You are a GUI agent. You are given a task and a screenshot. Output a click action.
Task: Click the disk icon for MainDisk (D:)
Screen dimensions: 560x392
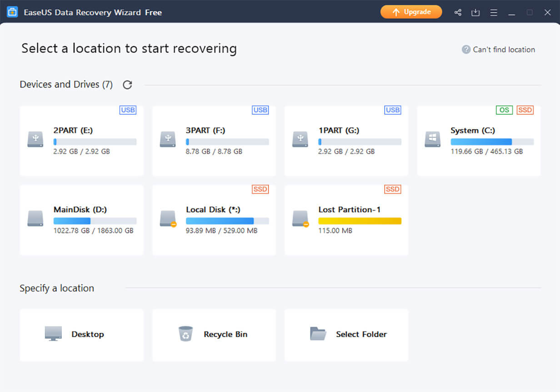(35, 218)
